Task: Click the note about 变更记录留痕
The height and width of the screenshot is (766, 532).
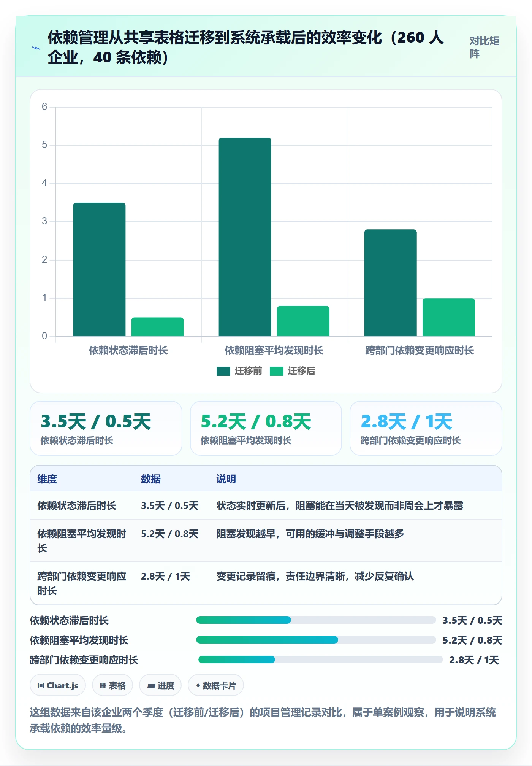Action: (x=315, y=576)
